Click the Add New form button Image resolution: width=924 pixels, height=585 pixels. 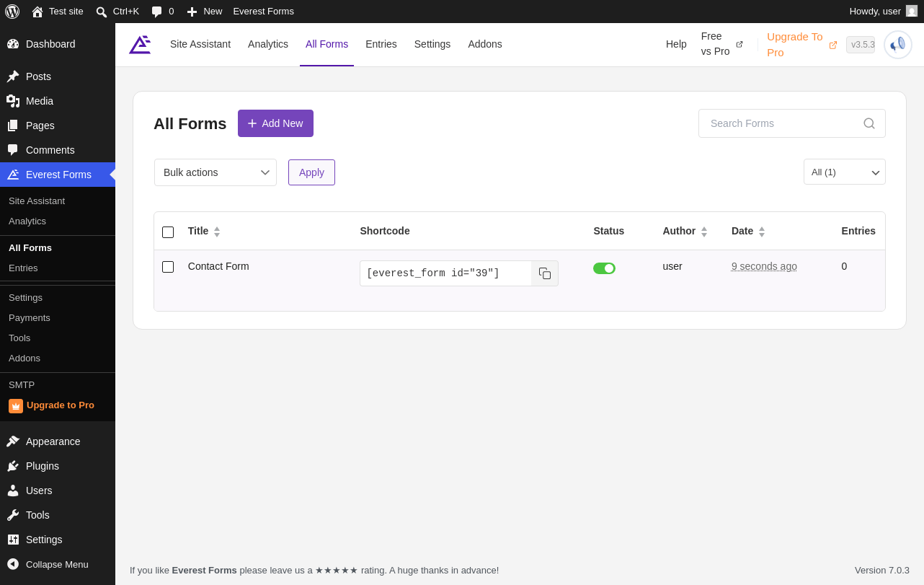[275, 123]
